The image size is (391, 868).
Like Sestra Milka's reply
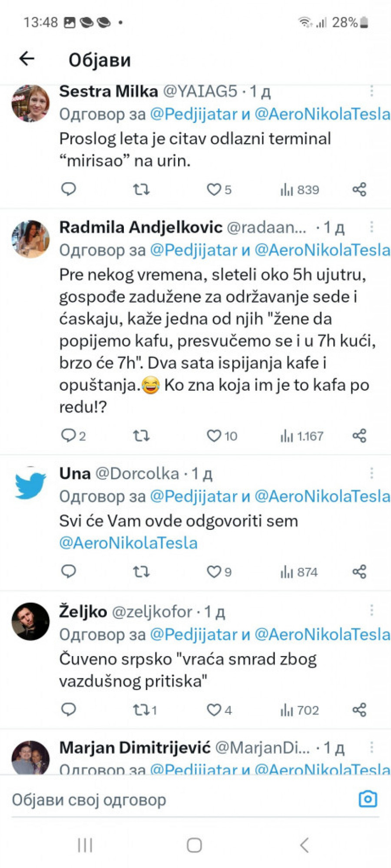tap(214, 189)
